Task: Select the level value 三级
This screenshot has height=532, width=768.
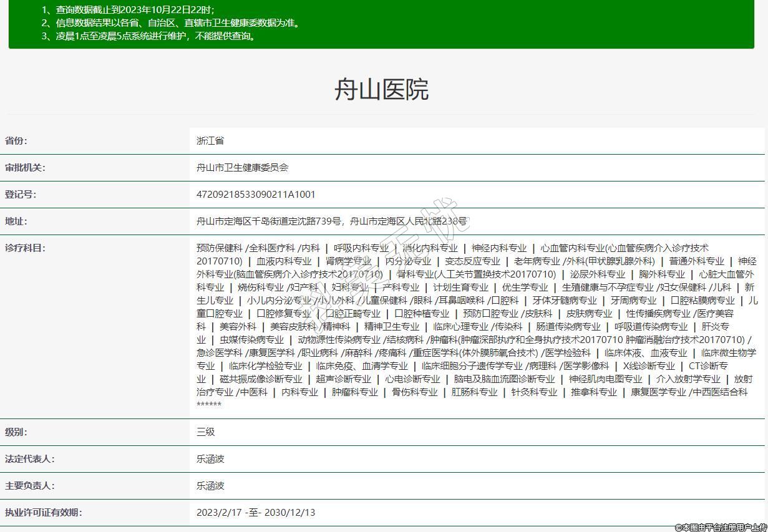Action: [205, 432]
